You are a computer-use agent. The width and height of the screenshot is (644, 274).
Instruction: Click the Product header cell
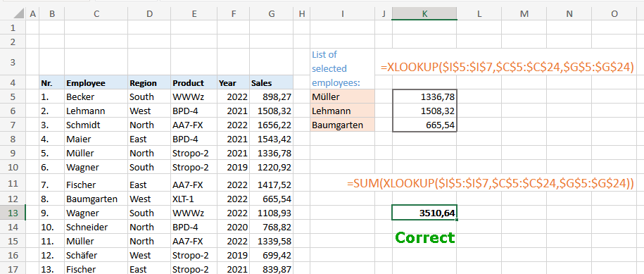(194, 83)
